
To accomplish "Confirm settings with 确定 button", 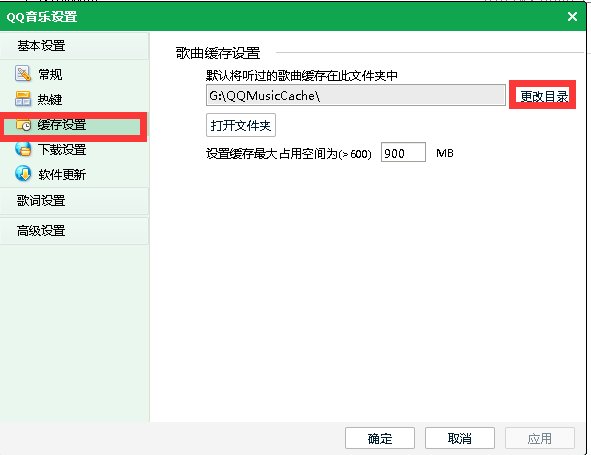I will click(x=380, y=438).
